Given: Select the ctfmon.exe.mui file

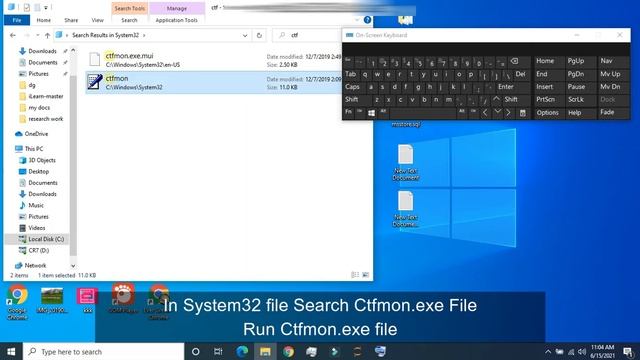Looking at the screenshot, I should pyautogui.click(x=214, y=60).
